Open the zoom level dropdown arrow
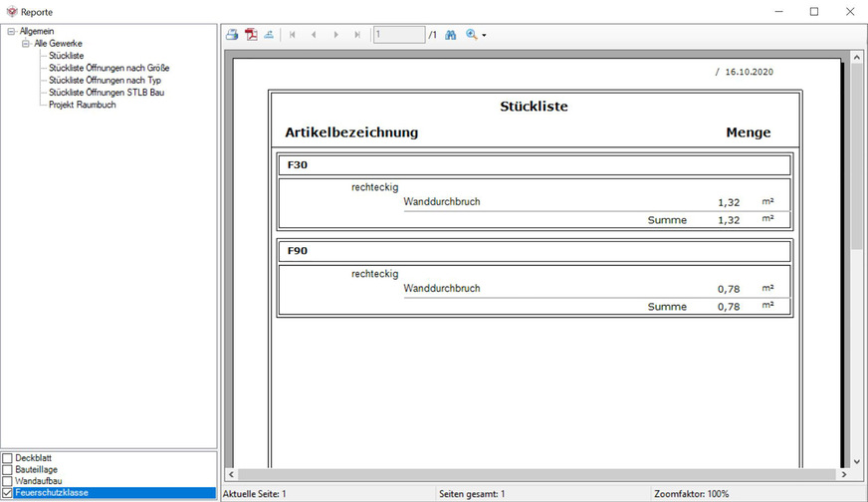 (x=484, y=36)
